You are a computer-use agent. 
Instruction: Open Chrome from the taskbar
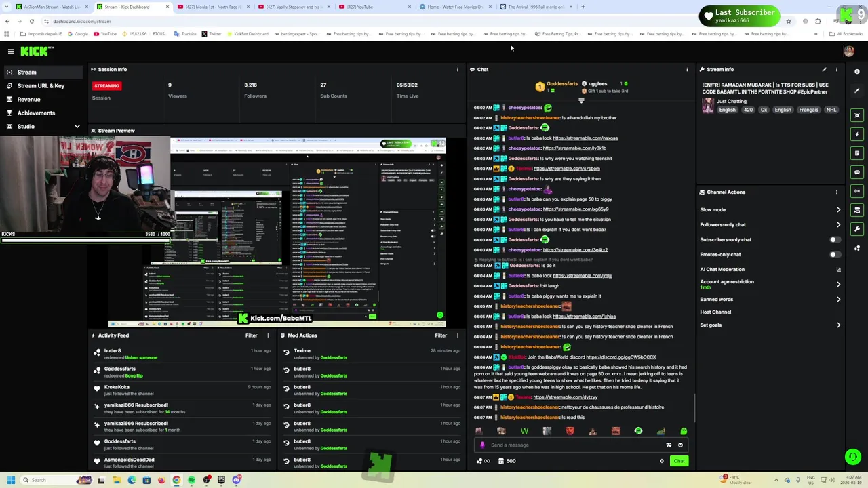tap(176, 480)
